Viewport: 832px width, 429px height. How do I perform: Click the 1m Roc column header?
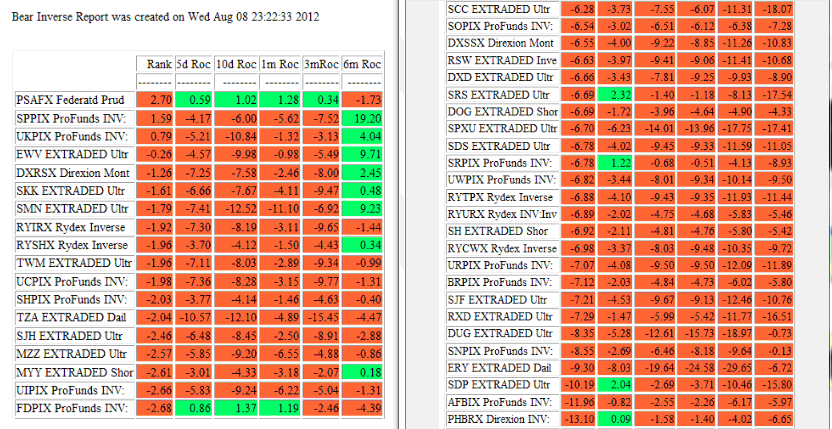(x=280, y=64)
